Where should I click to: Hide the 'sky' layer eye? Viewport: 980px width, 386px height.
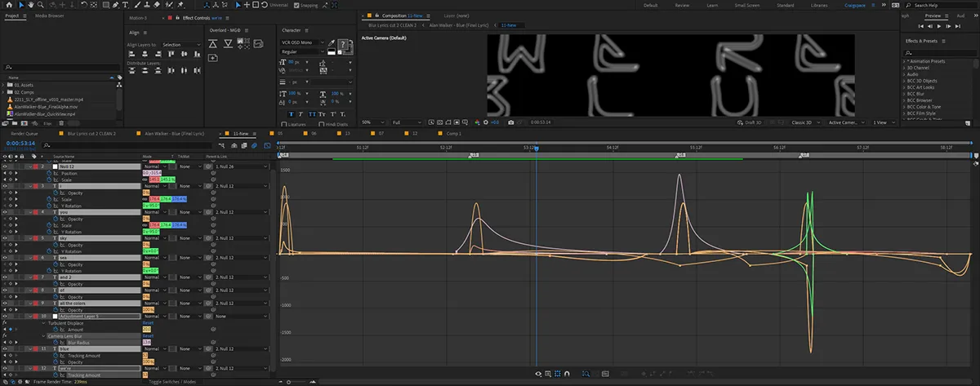pyautogui.click(x=5, y=238)
